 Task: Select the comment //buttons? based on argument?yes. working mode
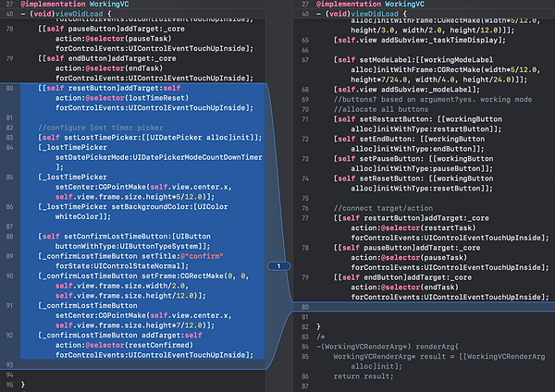point(433,100)
